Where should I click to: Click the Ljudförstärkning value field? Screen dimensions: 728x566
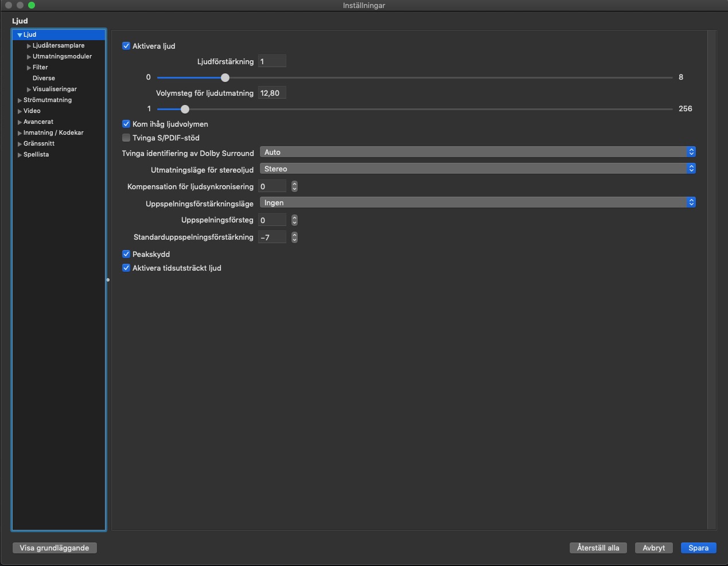click(272, 61)
